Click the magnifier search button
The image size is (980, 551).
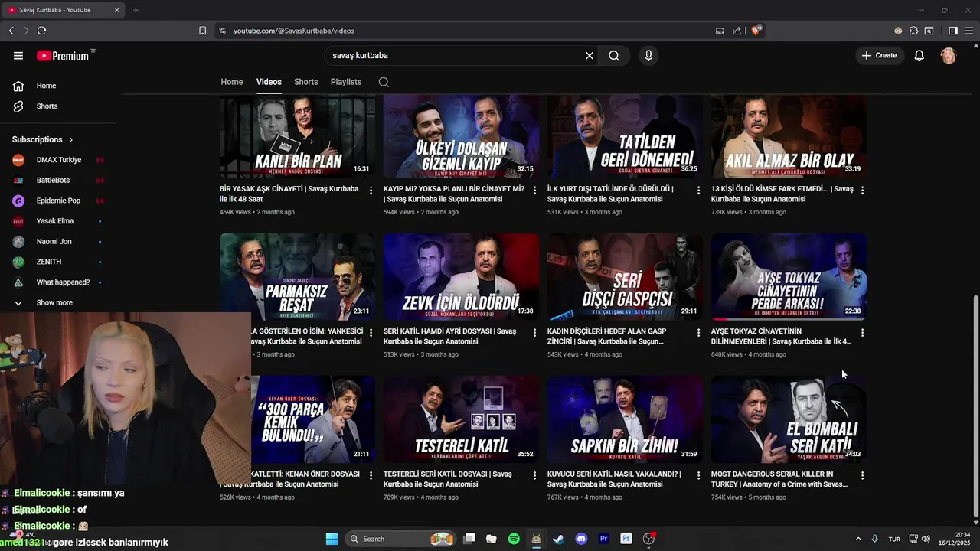(x=614, y=55)
